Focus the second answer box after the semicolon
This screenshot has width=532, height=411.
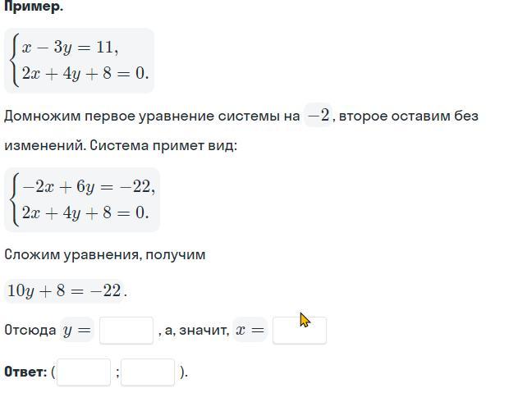click(148, 372)
